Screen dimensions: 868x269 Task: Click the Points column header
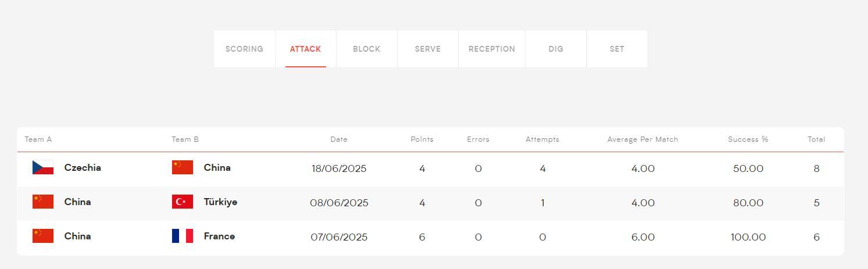422,139
